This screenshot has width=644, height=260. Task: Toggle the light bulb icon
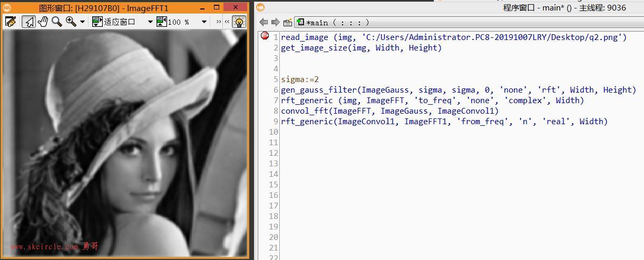click(x=239, y=22)
